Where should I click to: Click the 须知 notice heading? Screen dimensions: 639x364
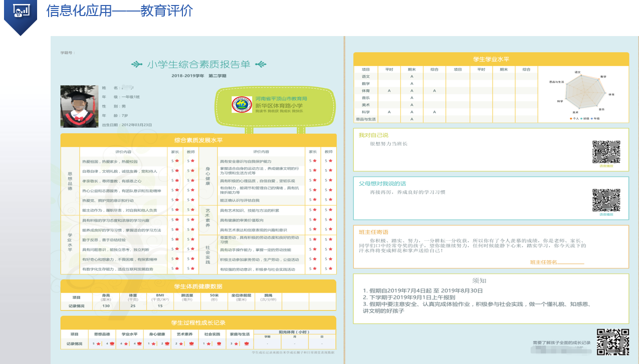479,280
